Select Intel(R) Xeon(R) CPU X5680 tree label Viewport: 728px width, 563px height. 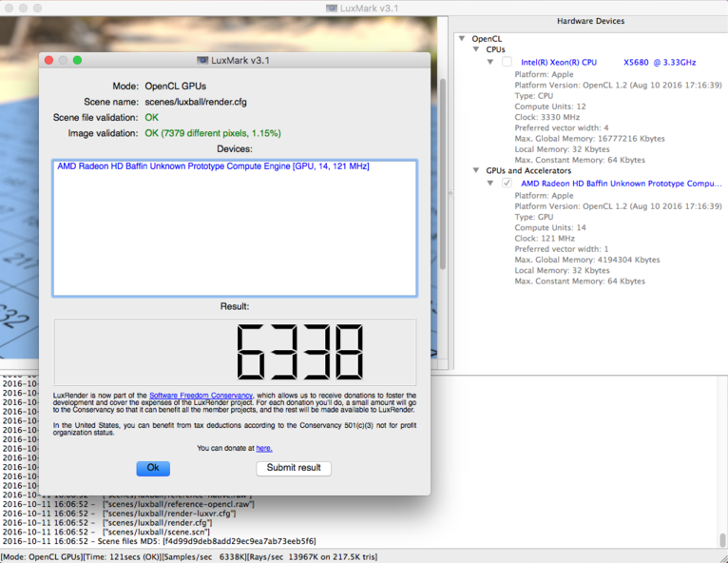tap(608, 62)
